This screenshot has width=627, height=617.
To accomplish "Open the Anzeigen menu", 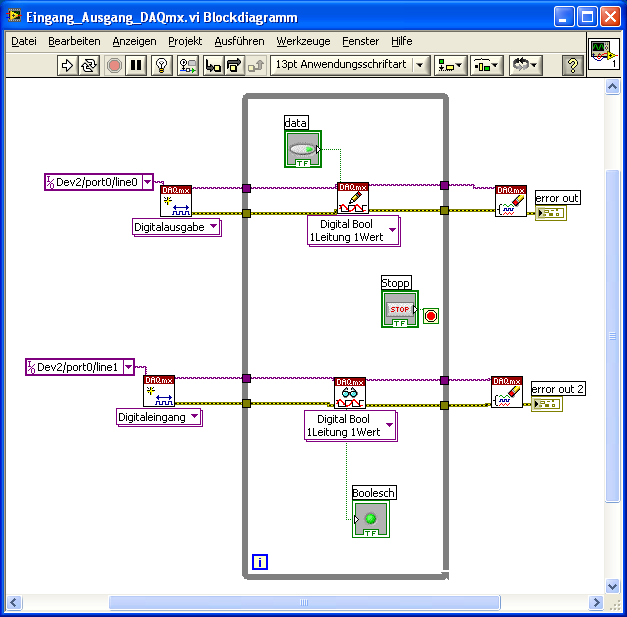I will point(134,41).
